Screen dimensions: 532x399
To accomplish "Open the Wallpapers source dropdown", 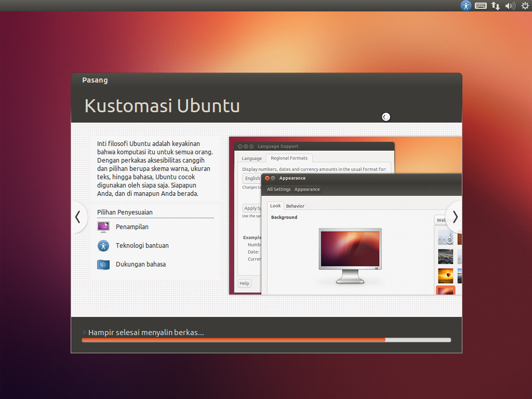I will (x=443, y=220).
